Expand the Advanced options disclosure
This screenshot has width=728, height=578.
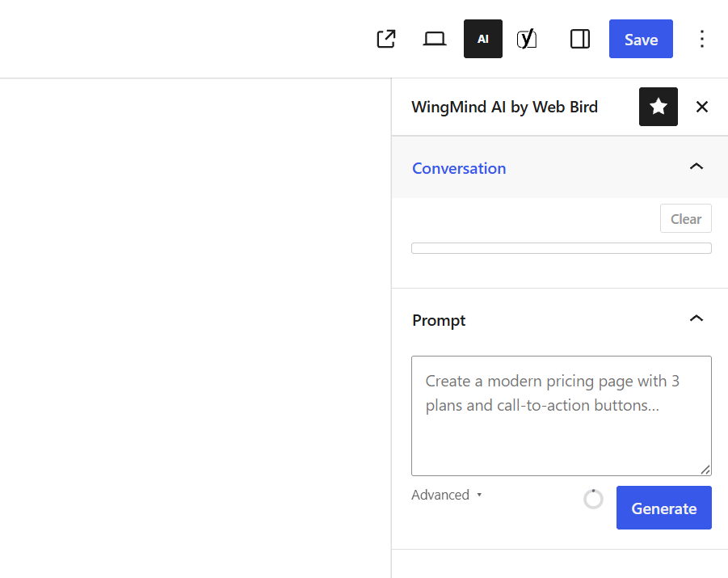point(447,495)
